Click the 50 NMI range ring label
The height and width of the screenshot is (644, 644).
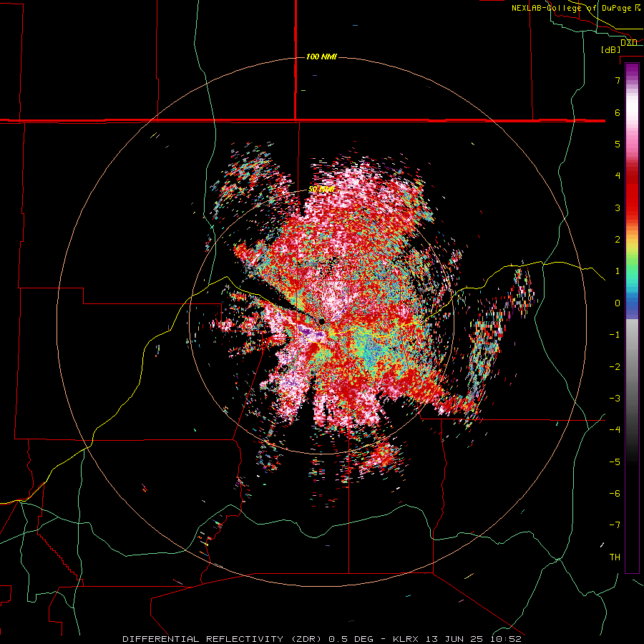click(x=321, y=190)
